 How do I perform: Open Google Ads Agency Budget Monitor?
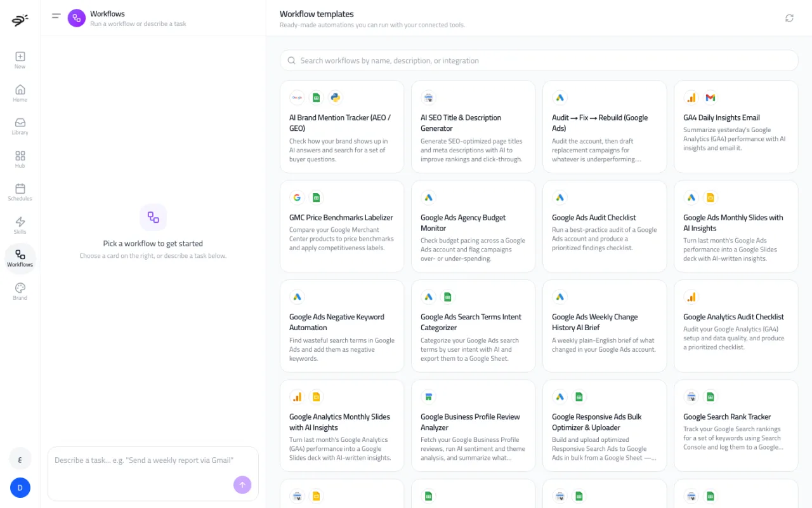click(473, 226)
